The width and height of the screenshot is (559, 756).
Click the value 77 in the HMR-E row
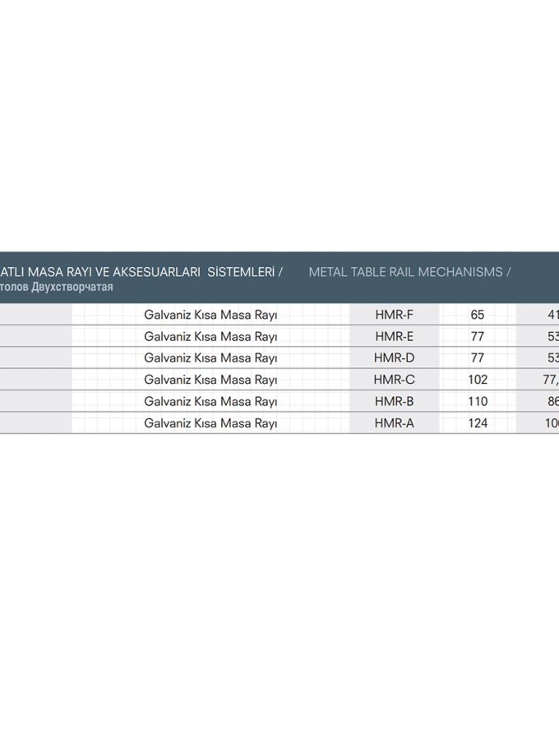pyautogui.click(x=478, y=336)
